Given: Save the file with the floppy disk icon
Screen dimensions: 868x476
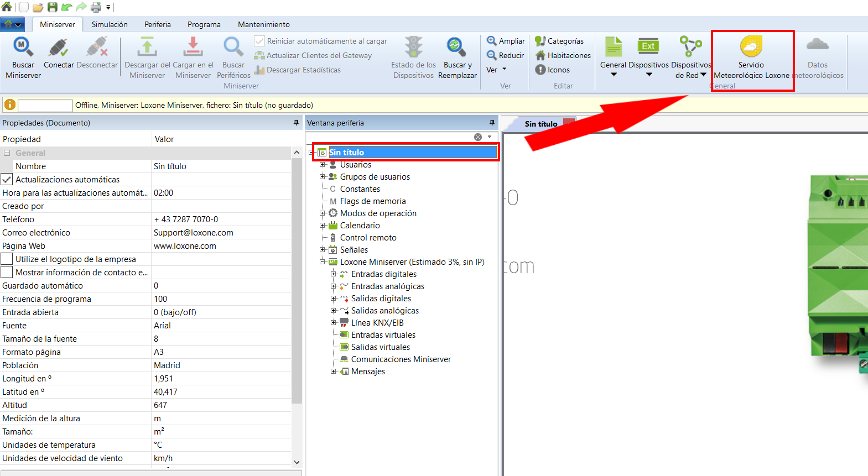Looking at the screenshot, I should tap(53, 7).
